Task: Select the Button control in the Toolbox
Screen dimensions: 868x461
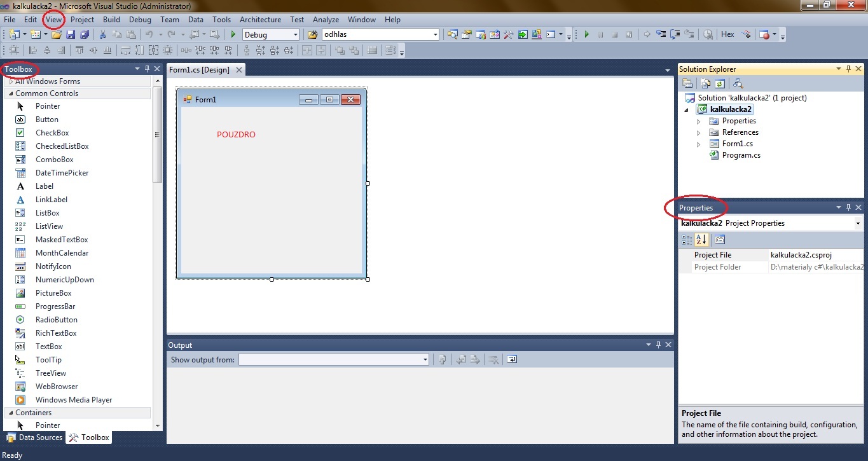Action: tap(47, 119)
